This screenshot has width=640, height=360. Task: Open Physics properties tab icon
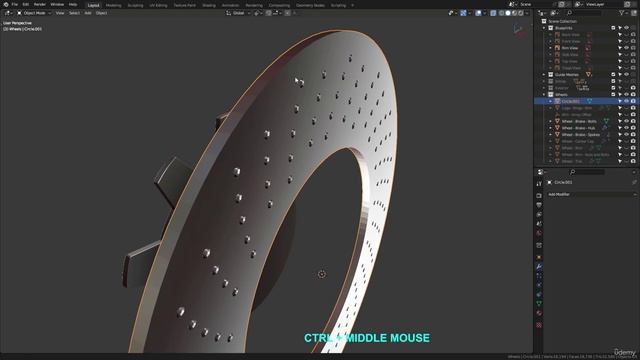(x=539, y=285)
